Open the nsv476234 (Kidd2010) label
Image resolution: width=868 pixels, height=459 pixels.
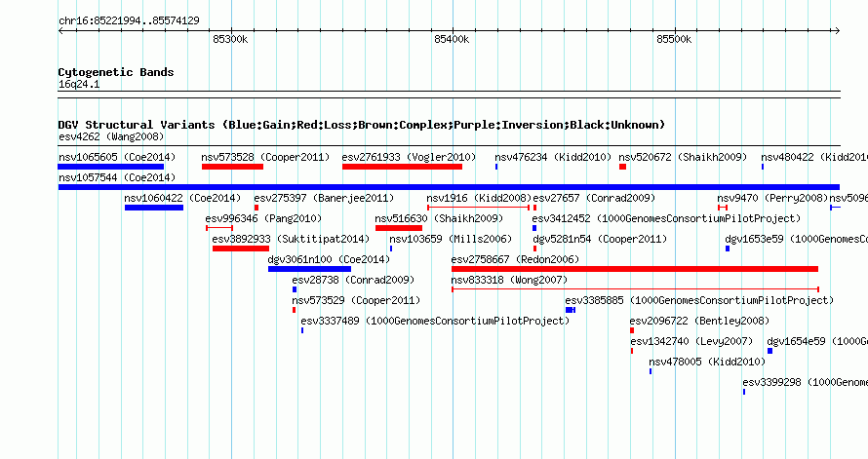(553, 157)
